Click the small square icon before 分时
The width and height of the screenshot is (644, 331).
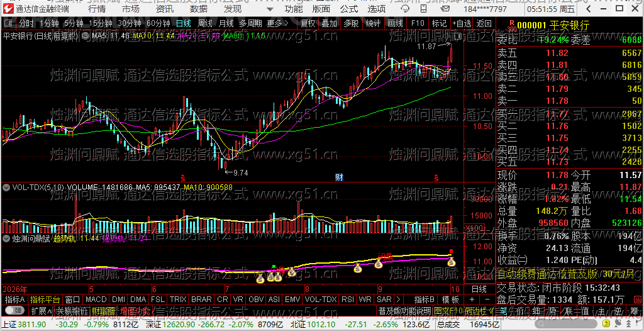pyautogui.click(x=9, y=23)
